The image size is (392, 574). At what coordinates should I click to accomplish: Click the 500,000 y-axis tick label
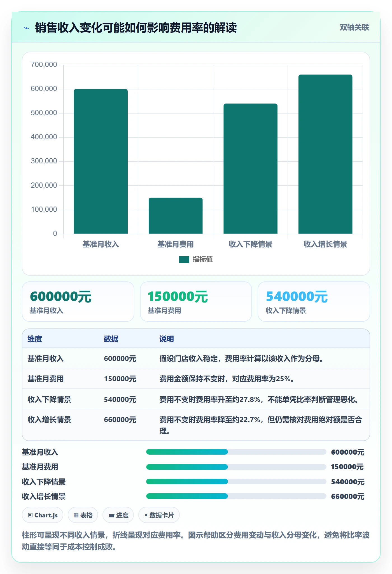[44, 113]
